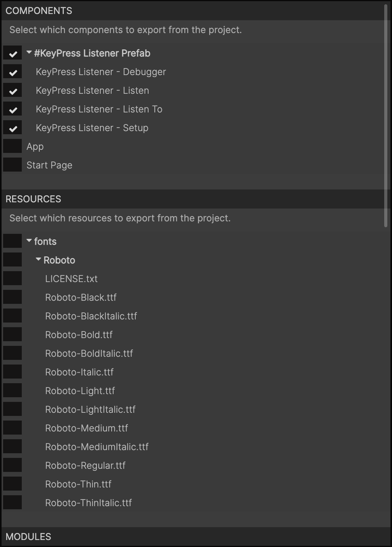Collapse the Roboto folder arrow
Screen dimensions: 392x547
[x=38, y=259]
